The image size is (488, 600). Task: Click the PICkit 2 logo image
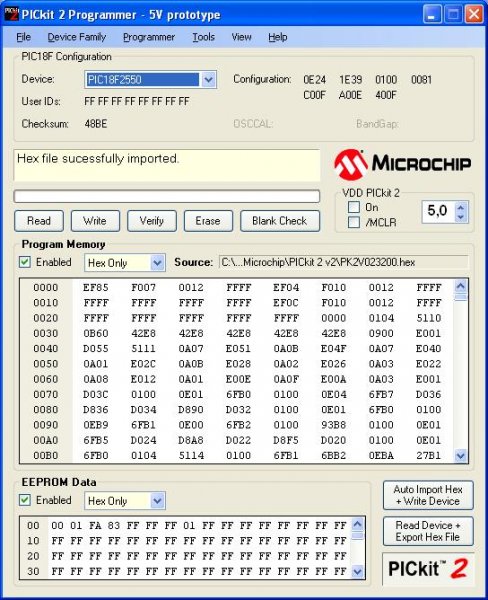428,569
